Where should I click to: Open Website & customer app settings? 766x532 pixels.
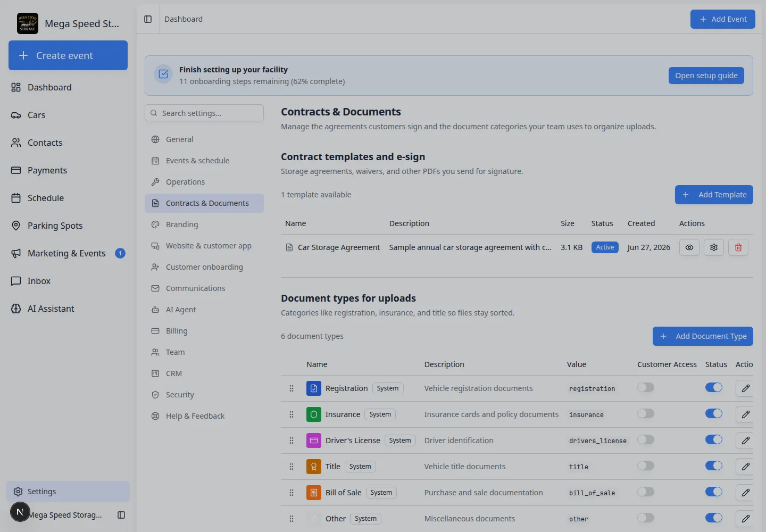204,246
